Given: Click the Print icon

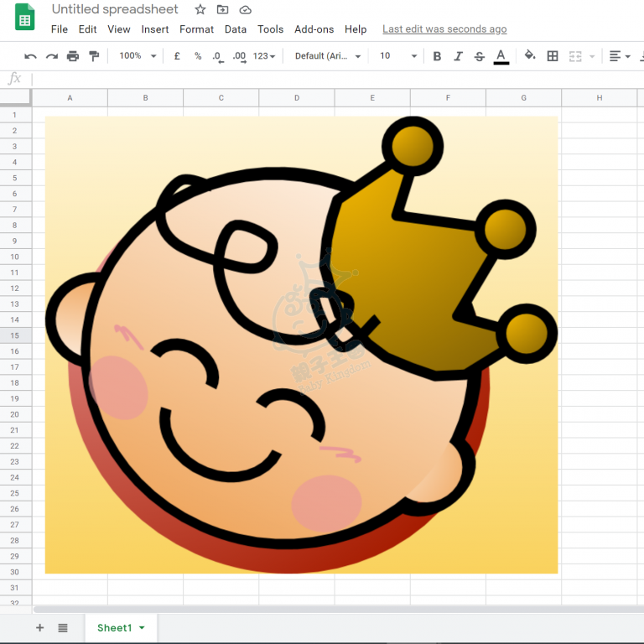Looking at the screenshot, I should click(73, 56).
